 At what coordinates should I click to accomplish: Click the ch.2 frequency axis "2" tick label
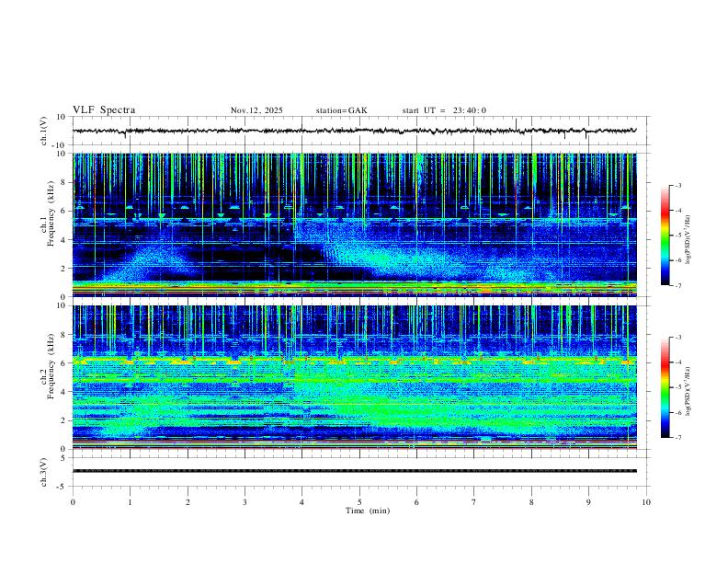63,420
